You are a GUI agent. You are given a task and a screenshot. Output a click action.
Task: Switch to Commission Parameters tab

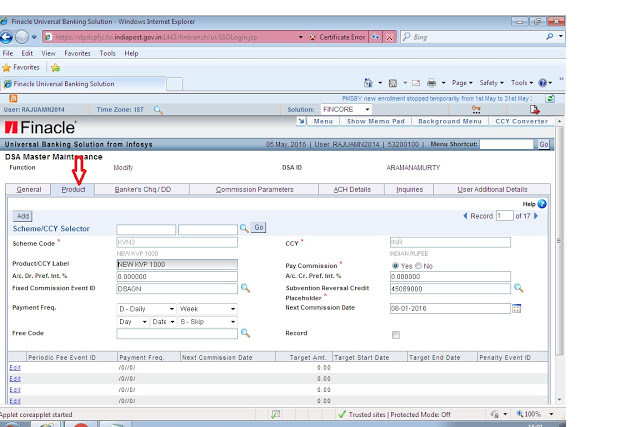pos(254,189)
